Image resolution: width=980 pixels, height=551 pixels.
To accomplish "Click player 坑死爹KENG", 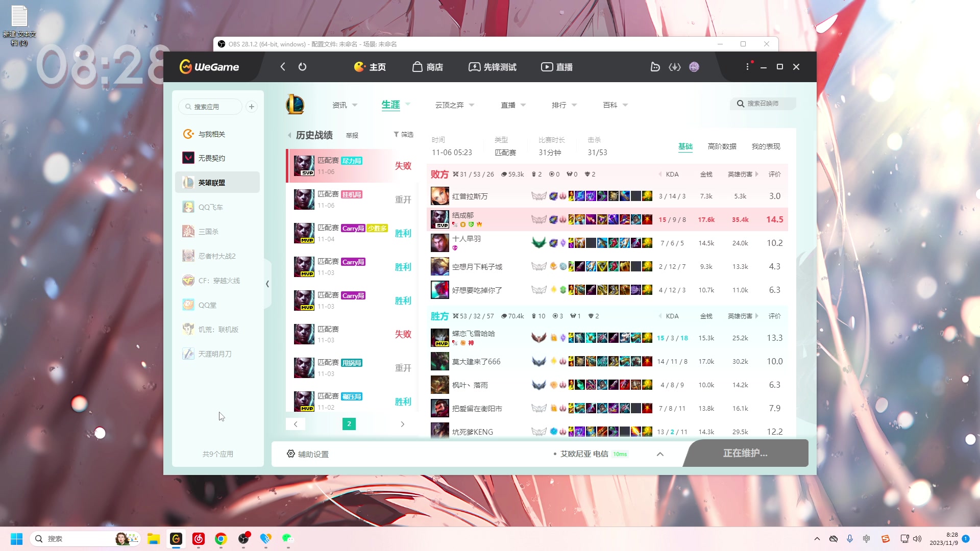I will pyautogui.click(x=473, y=432).
